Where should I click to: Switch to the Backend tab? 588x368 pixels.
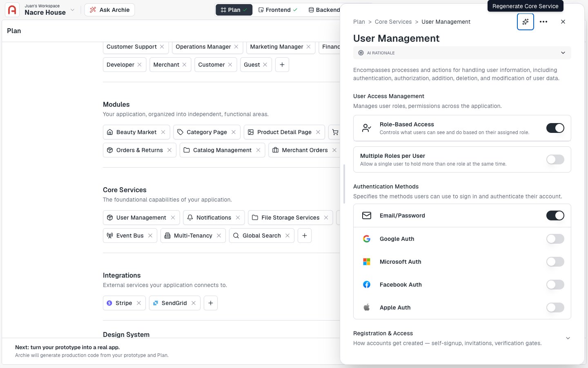pos(324,10)
